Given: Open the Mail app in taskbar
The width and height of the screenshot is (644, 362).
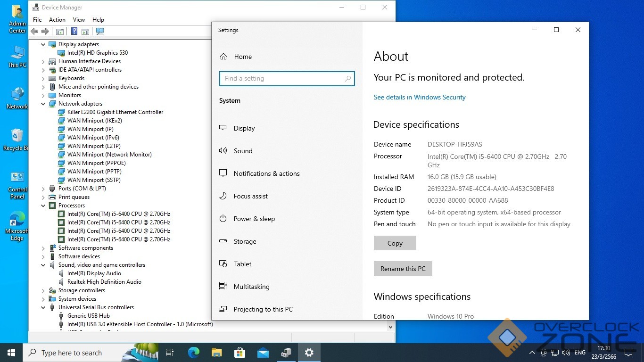Looking at the screenshot, I should [x=263, y=353].
